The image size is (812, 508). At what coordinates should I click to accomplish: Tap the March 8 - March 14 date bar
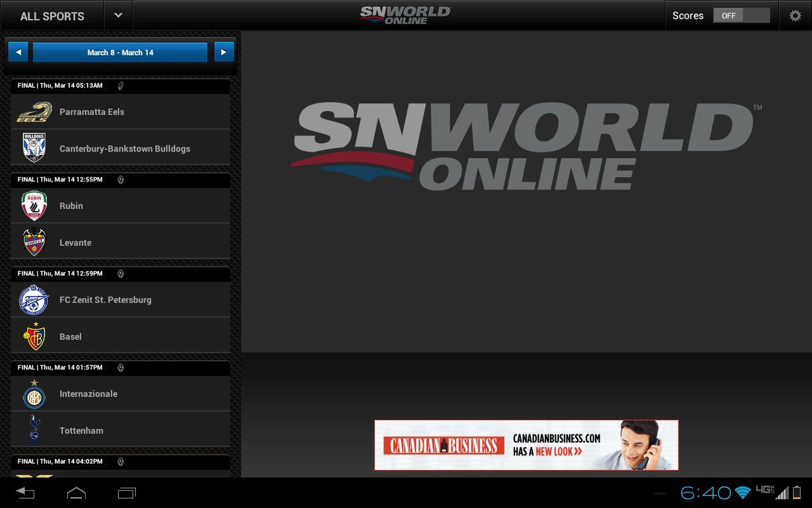120,52
